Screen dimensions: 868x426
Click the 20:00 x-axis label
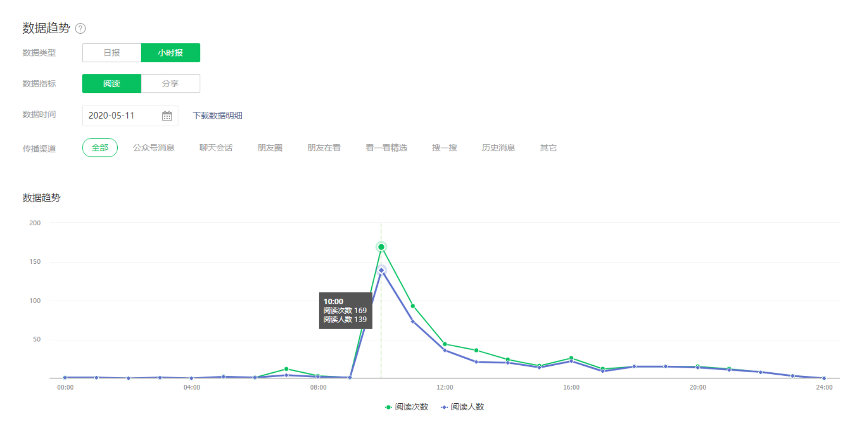pos(698,388)
